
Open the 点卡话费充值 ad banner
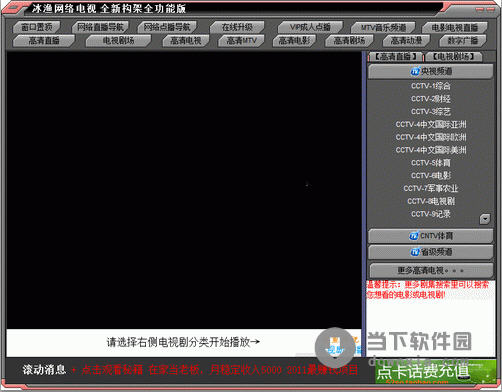pos(436,371)
